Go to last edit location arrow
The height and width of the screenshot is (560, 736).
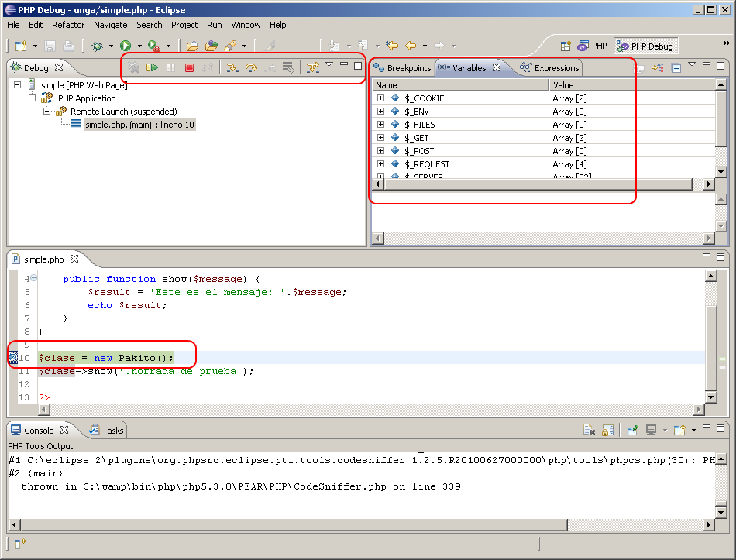pyautogui.click(x=392, y=46)
